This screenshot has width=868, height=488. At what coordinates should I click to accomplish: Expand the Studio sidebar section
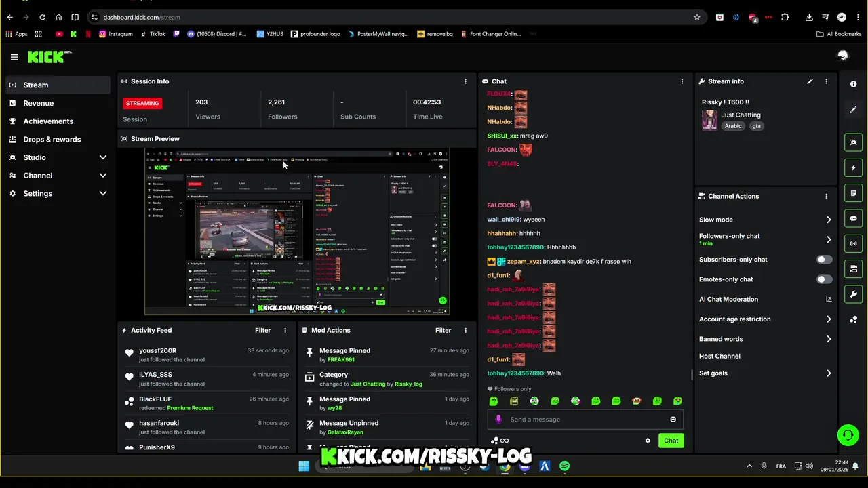coord(103,157)
